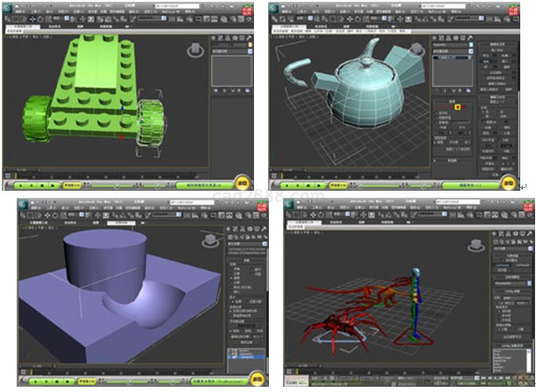The height and width of the screenshot is (392, 536).
Task: Select the first radio button in the boolean parameters panel
Action: click(230, 269)
